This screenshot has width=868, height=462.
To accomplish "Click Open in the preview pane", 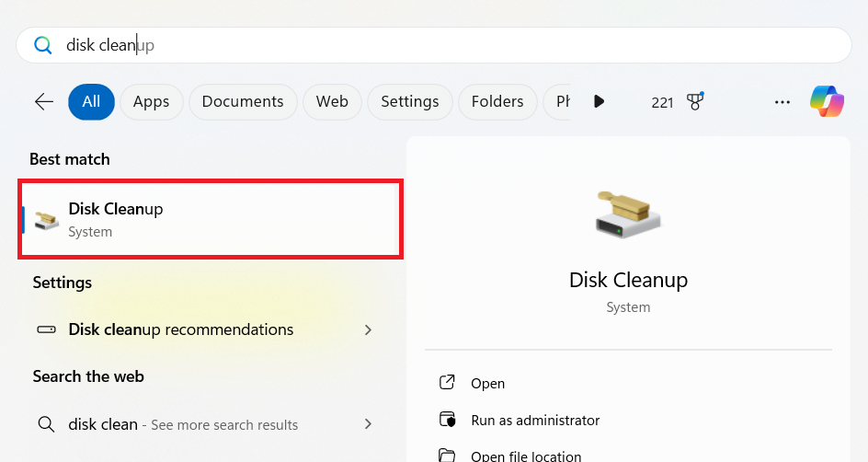I will (x=487, y=384).
